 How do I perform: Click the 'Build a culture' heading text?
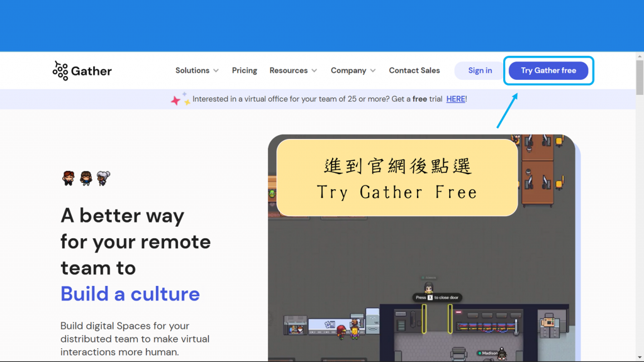[x=130, y=294]
